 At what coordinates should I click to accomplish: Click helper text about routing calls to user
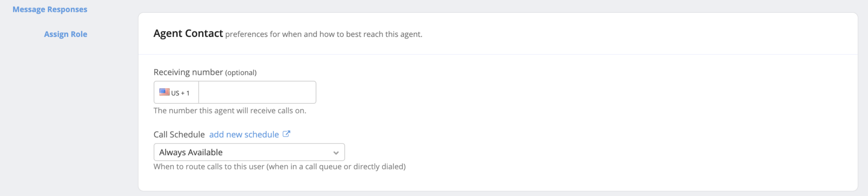pyautogui.click(x=280, y=166)
